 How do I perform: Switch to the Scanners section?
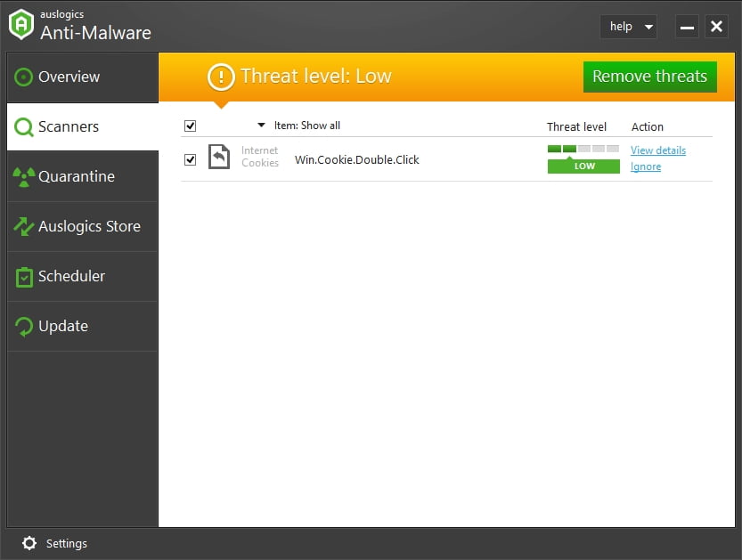pyautogui.click(x=82, y=127)
